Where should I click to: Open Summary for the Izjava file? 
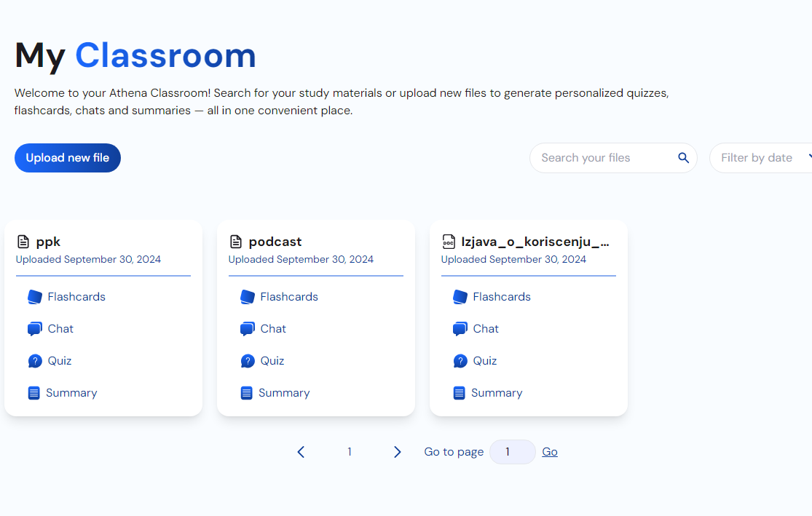pos(496,393)
